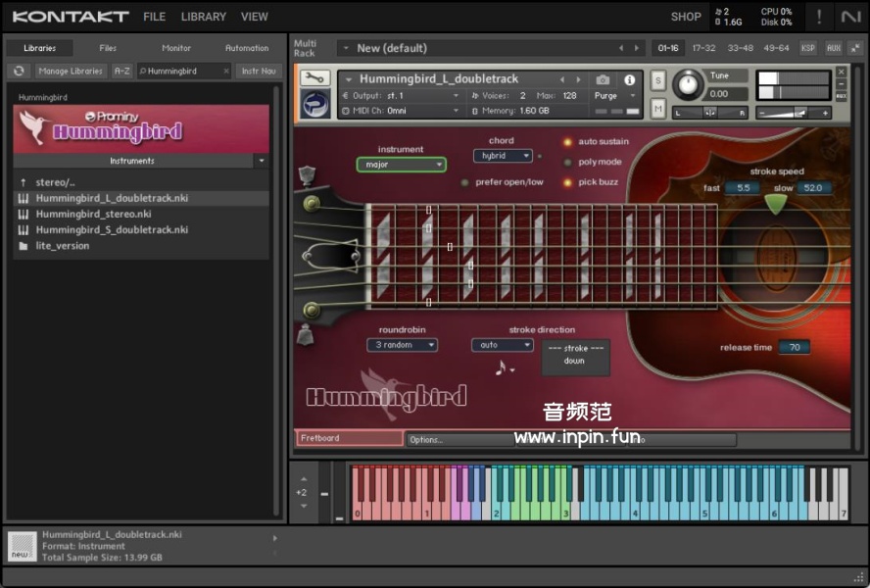Click the NI logo icon
870x588 pixels.
(849, 17)
